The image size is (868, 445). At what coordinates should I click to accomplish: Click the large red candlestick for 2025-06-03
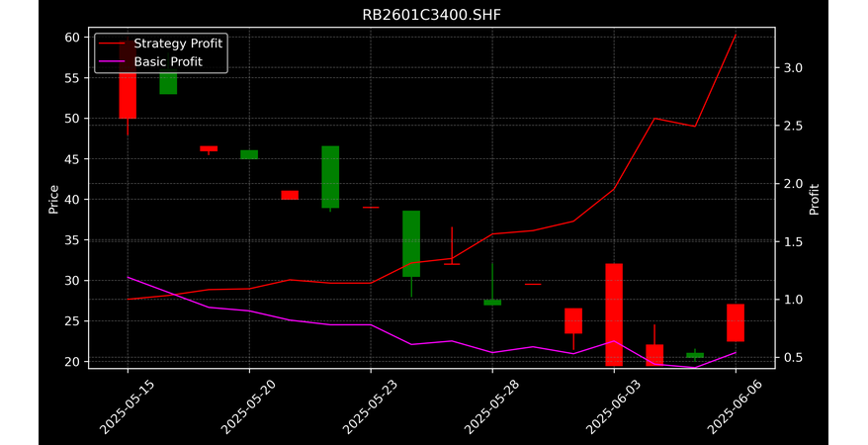614,314
